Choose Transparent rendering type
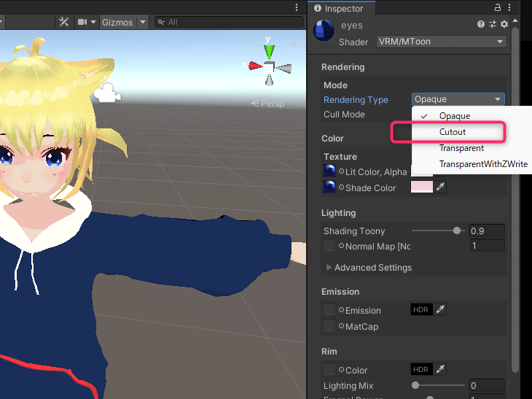Viewport: 532px width, 399px height. pos(472,148)
